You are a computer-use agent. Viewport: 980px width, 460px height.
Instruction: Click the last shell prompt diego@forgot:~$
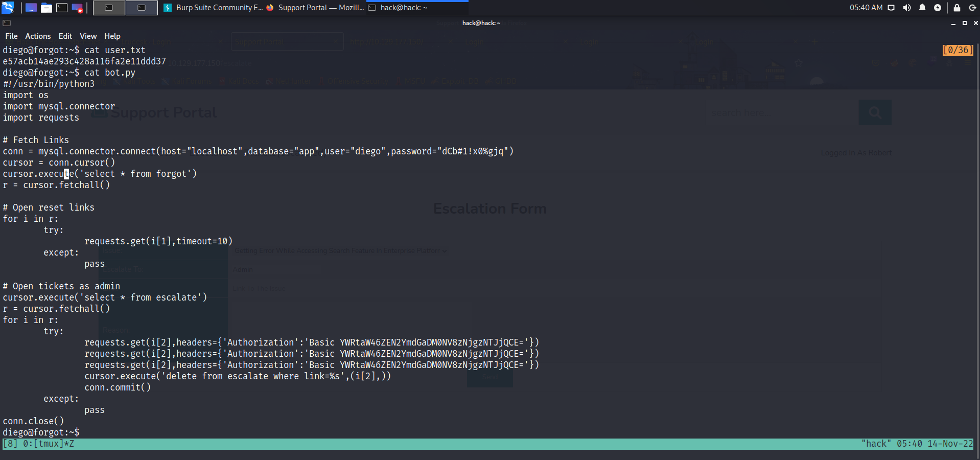41,432
